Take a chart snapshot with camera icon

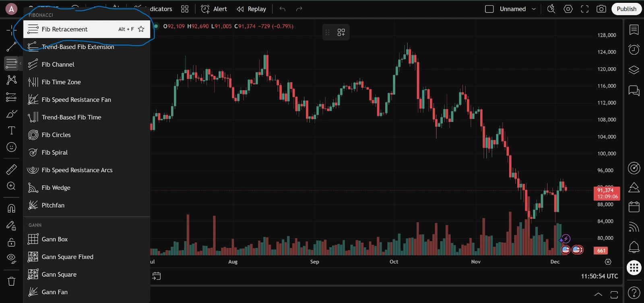point(601,9)
